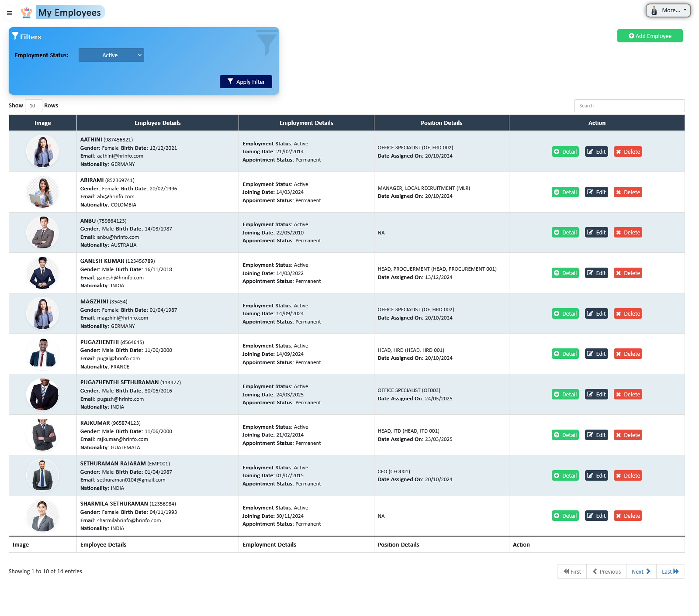699x616 pixels.
Task: Click the red X Delete icon for ANBU
Action: point(619,232)
